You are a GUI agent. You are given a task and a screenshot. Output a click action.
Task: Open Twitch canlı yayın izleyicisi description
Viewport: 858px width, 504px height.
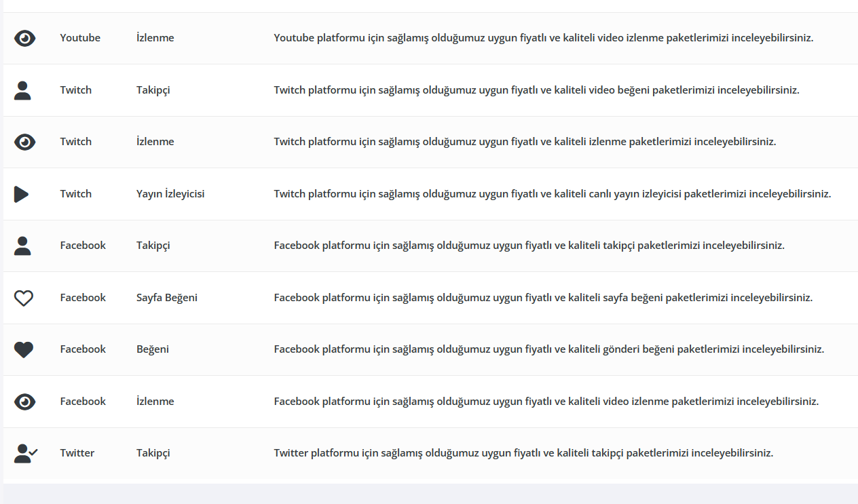tap(553, 194)
